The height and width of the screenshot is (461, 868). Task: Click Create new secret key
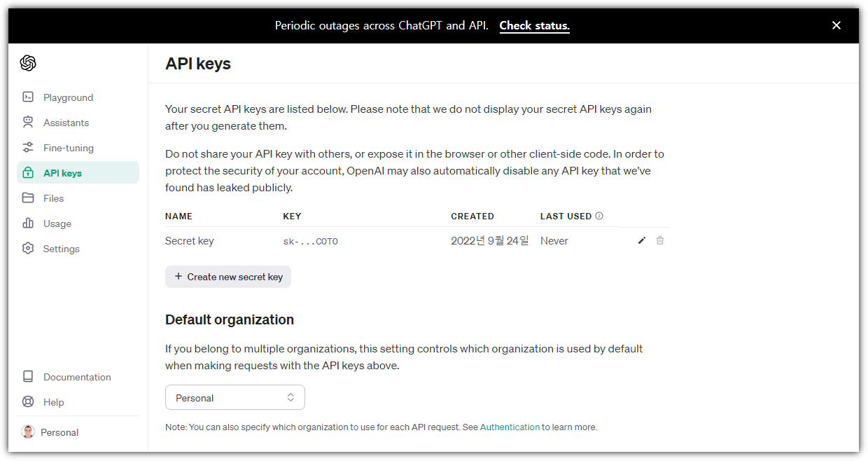pyautogui.click(x=228, y=277)
